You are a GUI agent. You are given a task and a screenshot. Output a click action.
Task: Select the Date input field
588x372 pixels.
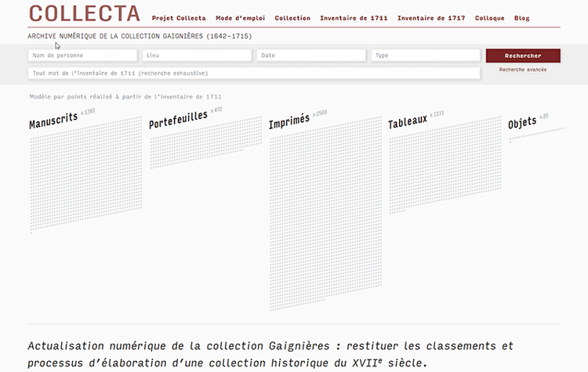(311, 56)
